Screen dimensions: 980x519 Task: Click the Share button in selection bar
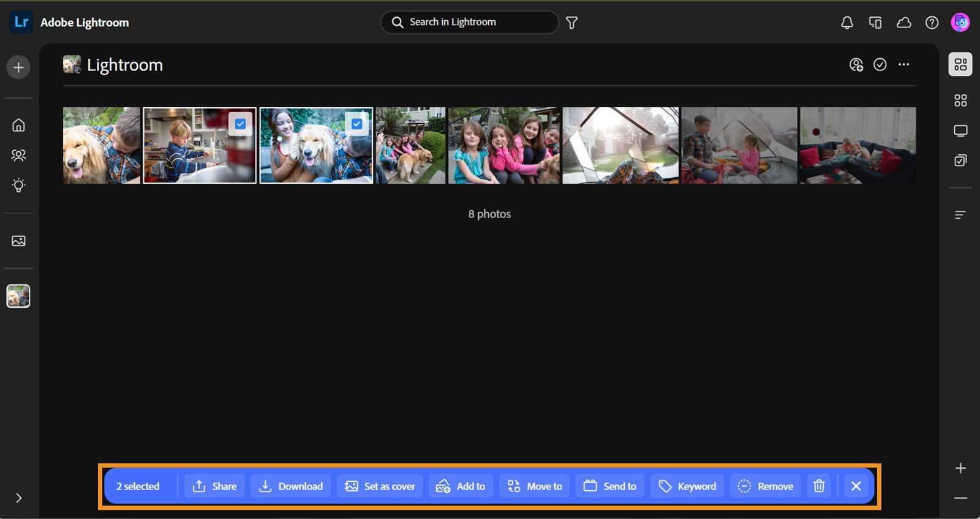tap(214, 486)
